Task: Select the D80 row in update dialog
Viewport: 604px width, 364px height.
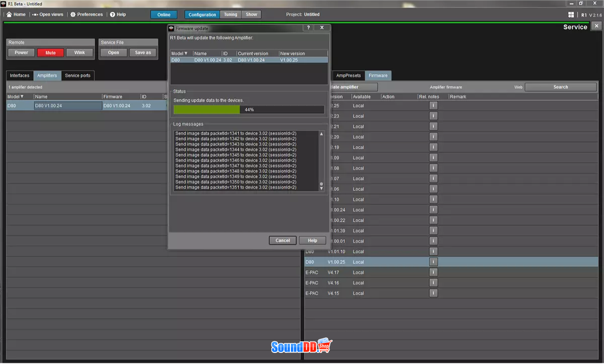Action: pos(249,60)
